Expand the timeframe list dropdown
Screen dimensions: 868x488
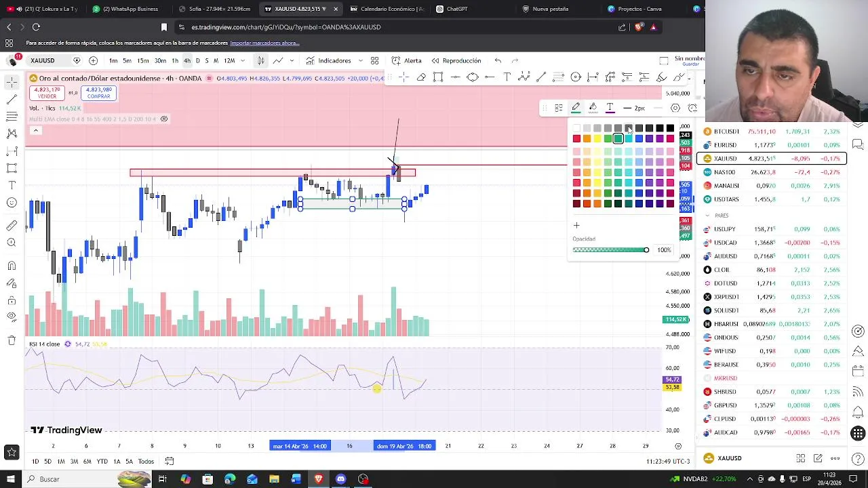[243, 60]
